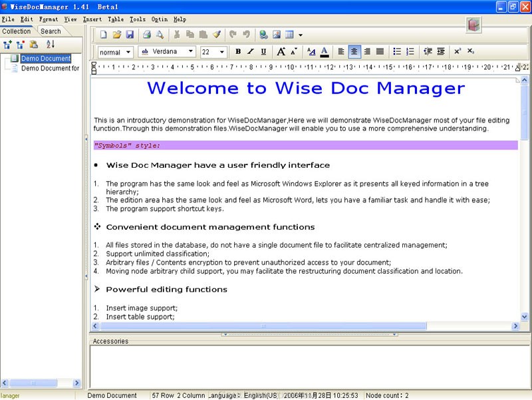
Task: Justify the paragraph text
Action: (x=380, y=51)
